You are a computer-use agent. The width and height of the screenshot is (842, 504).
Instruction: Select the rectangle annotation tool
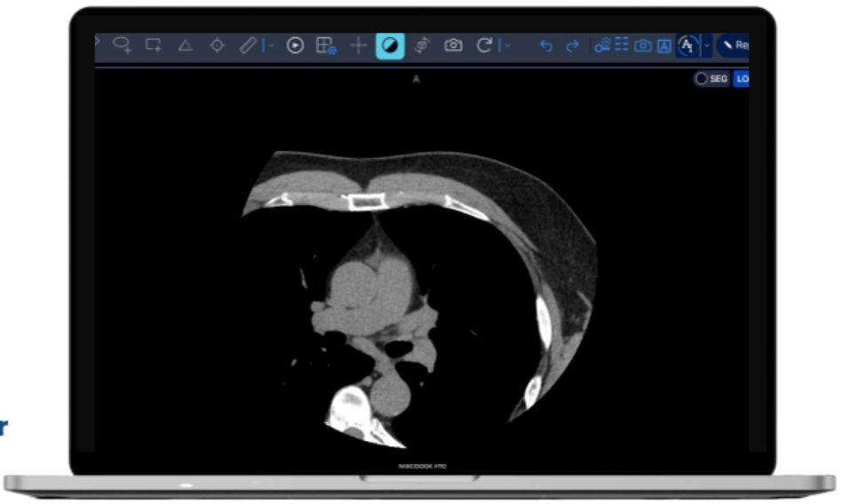(x=154, y=45)
